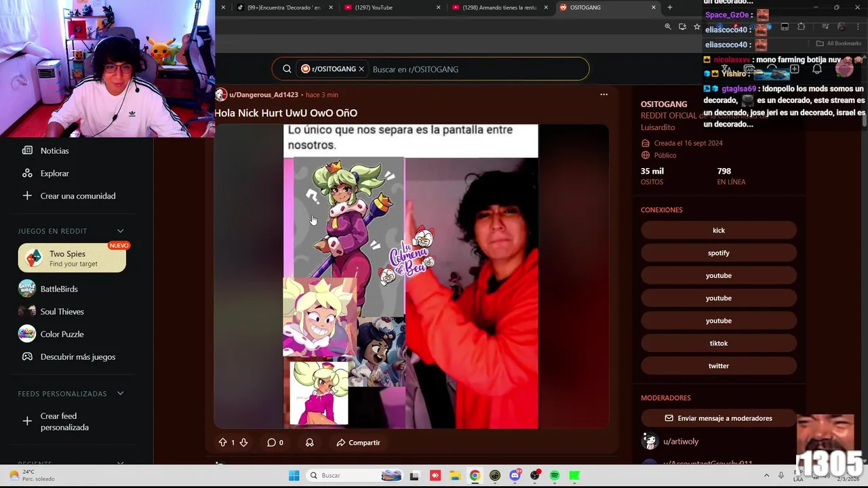Share the post with Compartir
The height and width of the screenshot is (488, 868).
pyautogui.click(x=358, y=443)
